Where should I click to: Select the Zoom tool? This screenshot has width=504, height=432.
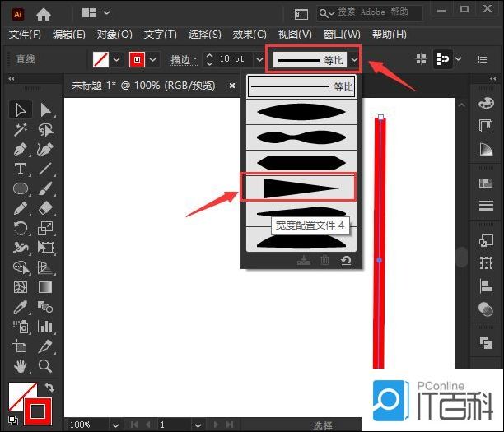(x=45, y=366)
